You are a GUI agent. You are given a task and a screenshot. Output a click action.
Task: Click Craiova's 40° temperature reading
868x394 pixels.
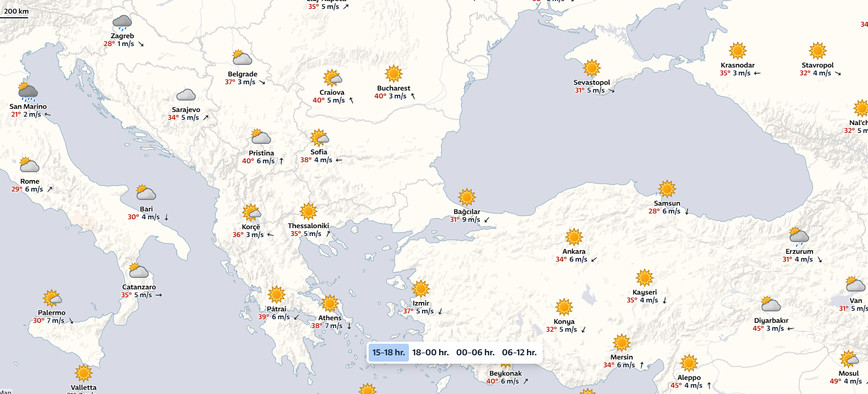coord(318,100)
